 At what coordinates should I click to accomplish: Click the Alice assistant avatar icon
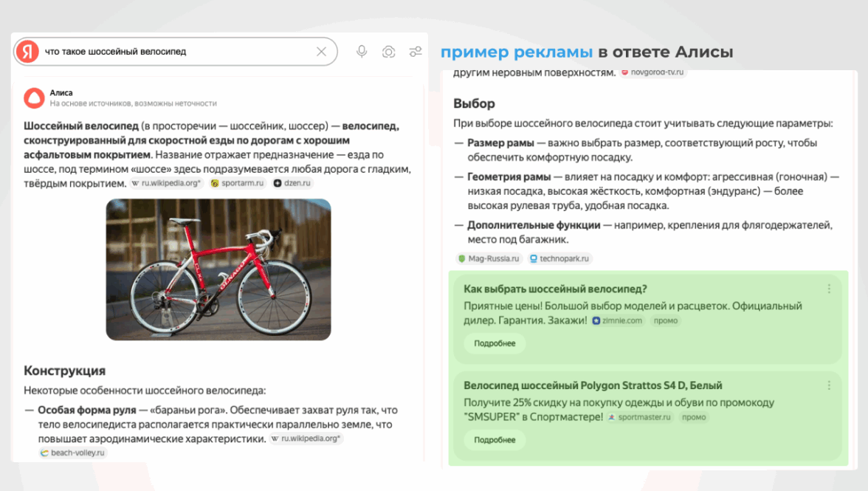[34, 98]
